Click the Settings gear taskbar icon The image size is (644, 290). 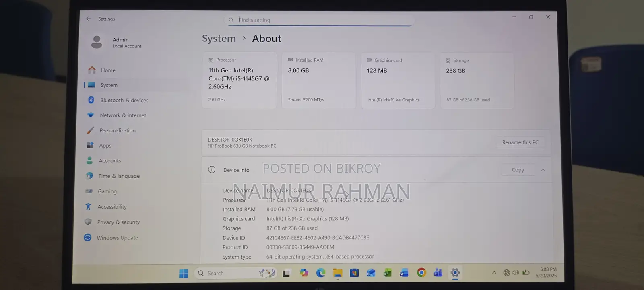click(455, 273)
